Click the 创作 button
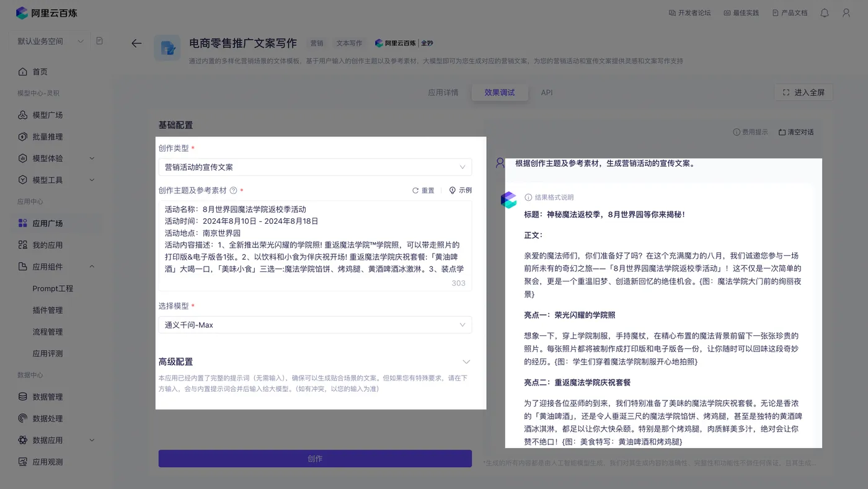The image size is (868, 489). click(315, 459)
